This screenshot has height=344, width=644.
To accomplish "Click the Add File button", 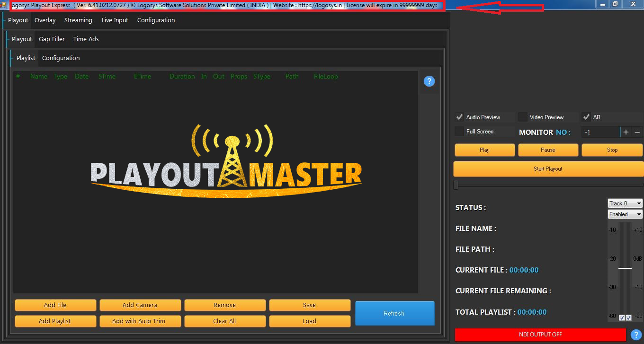I will [x=55, y=305].
